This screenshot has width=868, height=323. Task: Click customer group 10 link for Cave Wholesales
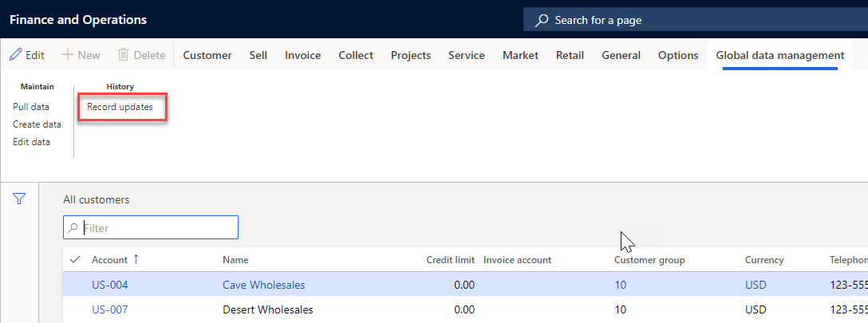pos(620,285)
